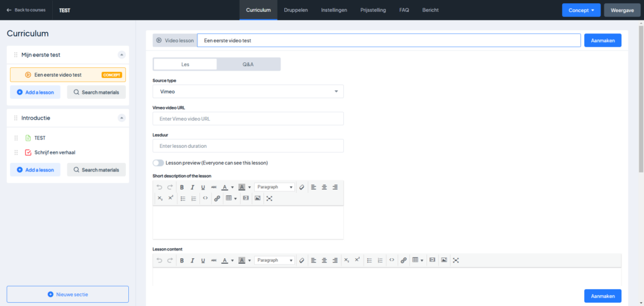This screenshot has height=306, width=644.
Task: Click Underline in Short description toolbar
Action: point(203,187)
